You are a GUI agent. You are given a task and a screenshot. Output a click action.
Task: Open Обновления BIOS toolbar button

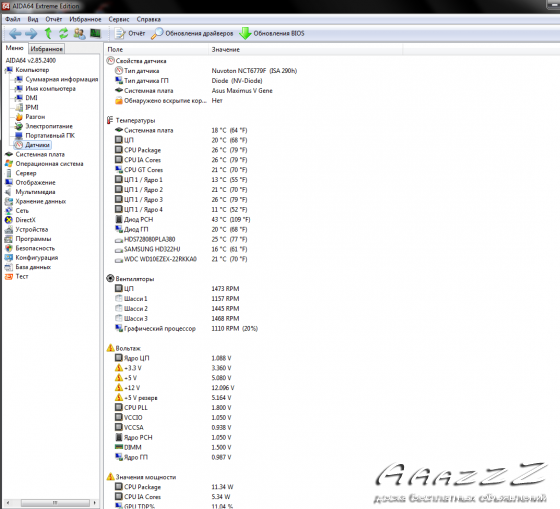[x=272, y=34]
